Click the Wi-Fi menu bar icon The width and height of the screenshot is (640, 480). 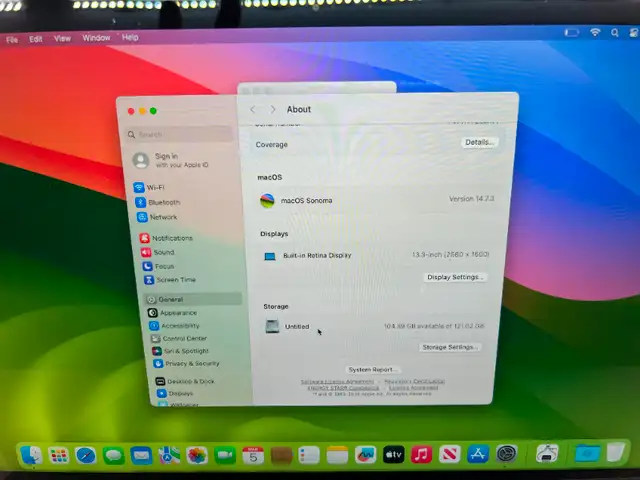tap(595, 32)
